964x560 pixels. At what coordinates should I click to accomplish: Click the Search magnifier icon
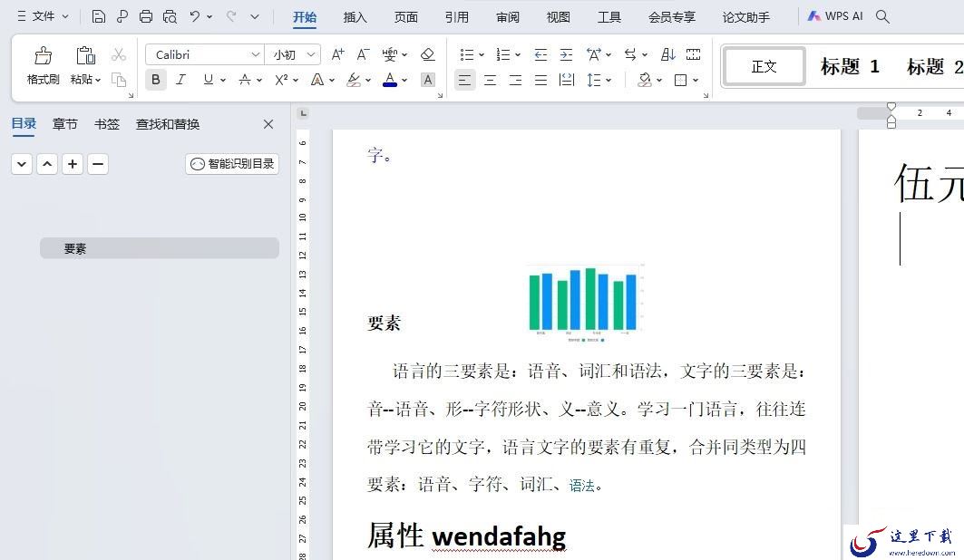882,16
